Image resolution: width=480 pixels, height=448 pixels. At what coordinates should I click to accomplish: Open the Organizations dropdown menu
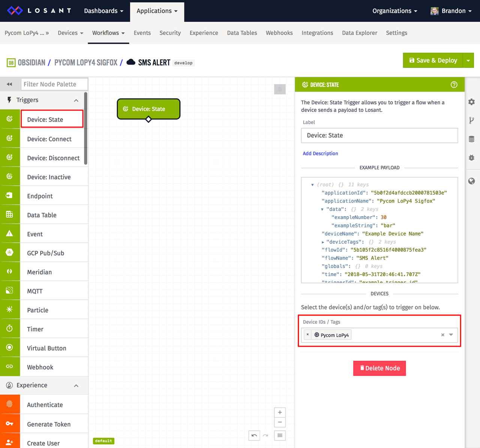click(x=395, y=11)
